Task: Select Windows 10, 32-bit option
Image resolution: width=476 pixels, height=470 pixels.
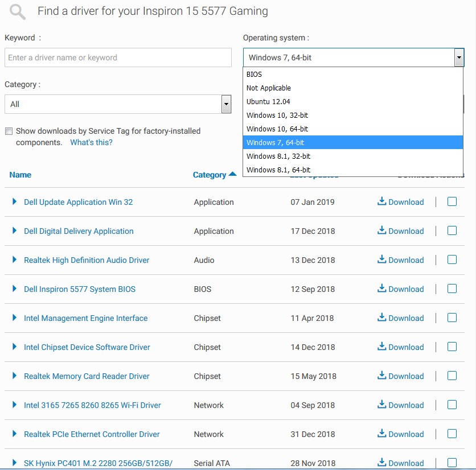Action: 353,116
